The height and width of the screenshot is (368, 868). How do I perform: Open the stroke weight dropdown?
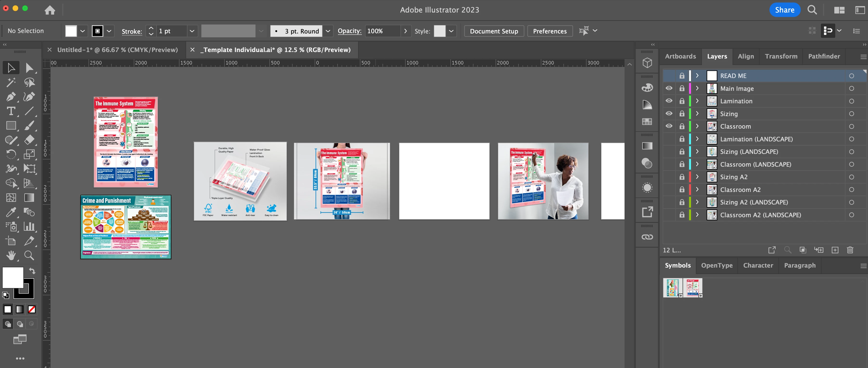click(192, 31)
